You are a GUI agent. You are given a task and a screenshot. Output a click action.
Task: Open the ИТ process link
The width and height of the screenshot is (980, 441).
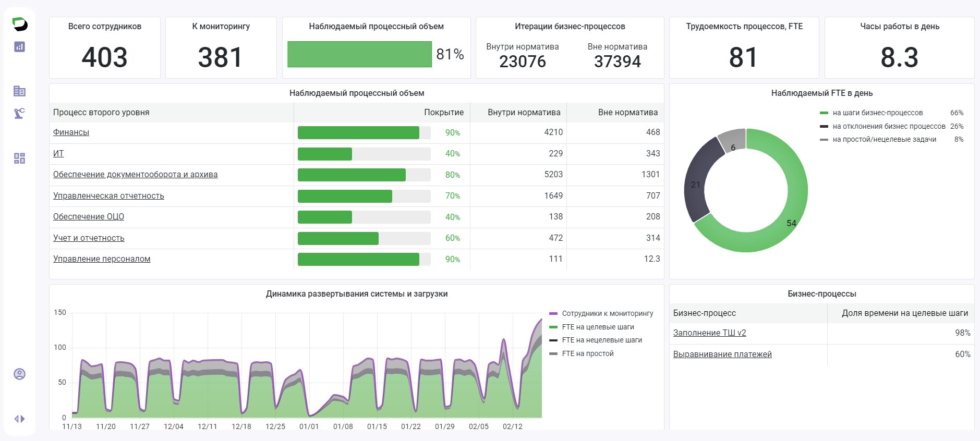tap(58, 153)
